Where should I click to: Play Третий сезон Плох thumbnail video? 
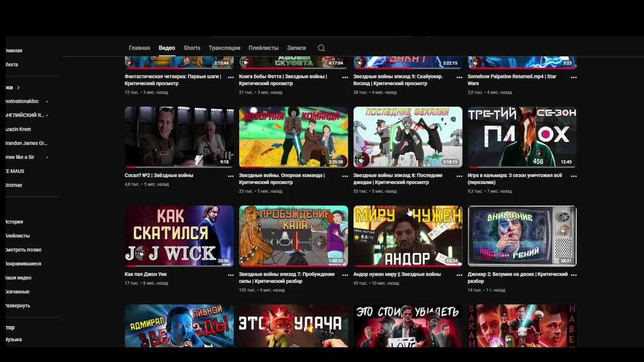[522, 137]
